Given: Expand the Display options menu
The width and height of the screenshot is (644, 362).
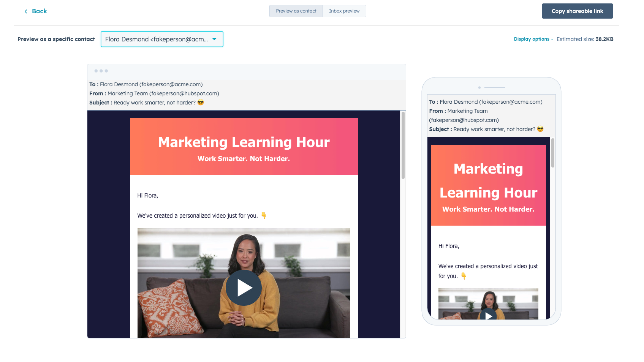Looking at the screenshot, I should [x=533, y=39].
